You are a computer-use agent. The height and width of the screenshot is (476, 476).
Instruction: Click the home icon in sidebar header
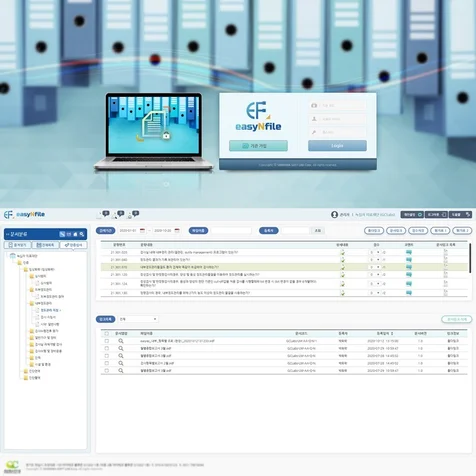pos(75,234)
